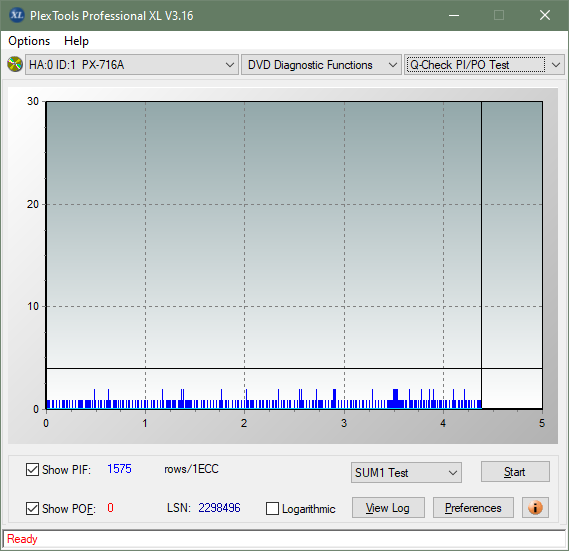569x551 pixels.
Task: Click the PlexTools XL app icon
Action: [x=16, y=15]
